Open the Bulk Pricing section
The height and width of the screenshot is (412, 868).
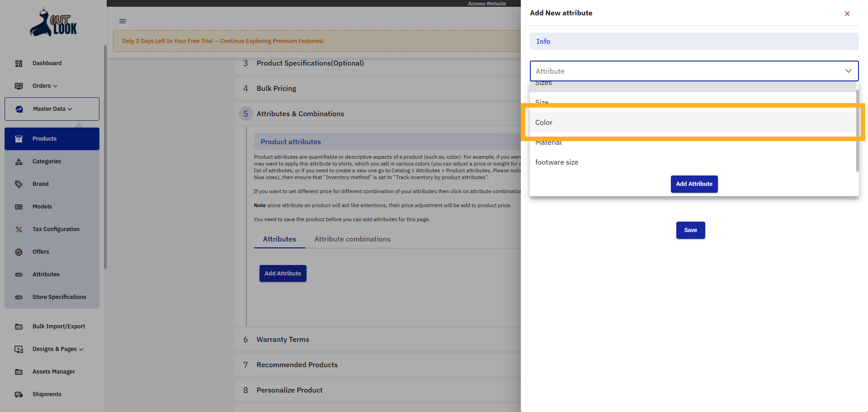coord(276,89)
